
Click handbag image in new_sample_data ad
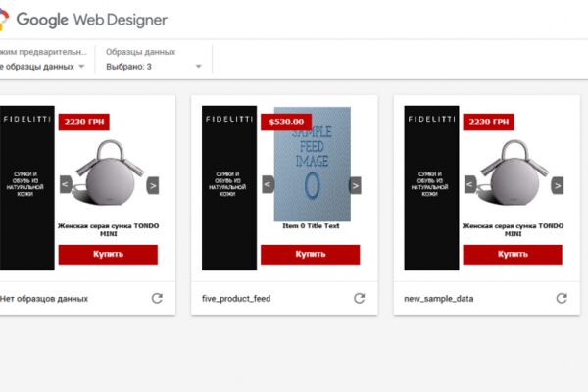[513, 173]
